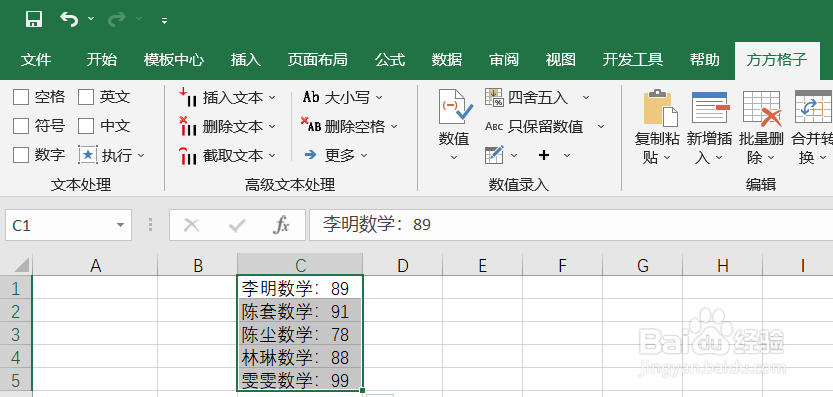The height and width of the screenshot is (397, 833).
Task: Expand the 插入文本 dropdown arrow
Action: [272, 98]
